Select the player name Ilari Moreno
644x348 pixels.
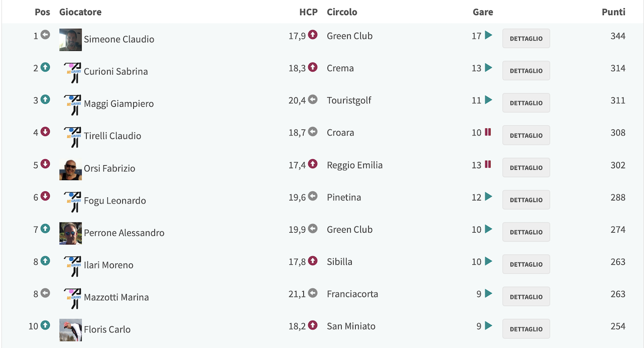(109, 265)
